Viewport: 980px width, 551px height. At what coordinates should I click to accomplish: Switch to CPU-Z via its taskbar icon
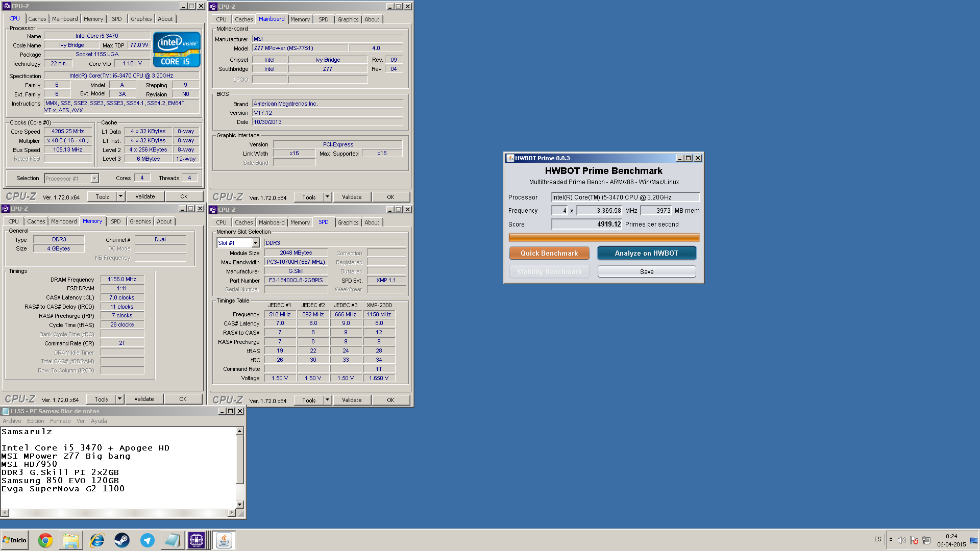(x=197, y=540)
